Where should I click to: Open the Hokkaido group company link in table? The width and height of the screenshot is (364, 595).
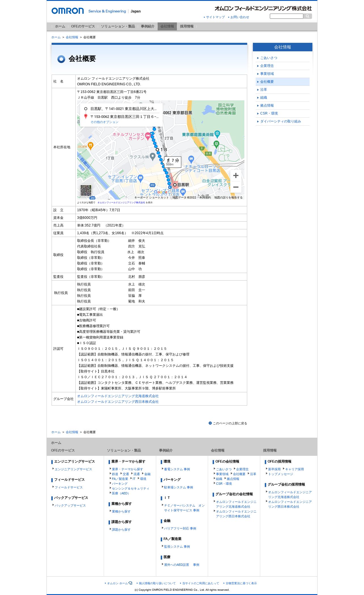(x=118, y=396)
